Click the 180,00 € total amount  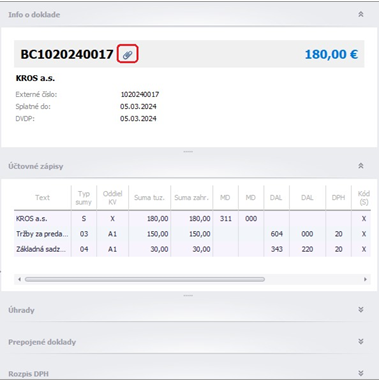(x=331, y=54)
